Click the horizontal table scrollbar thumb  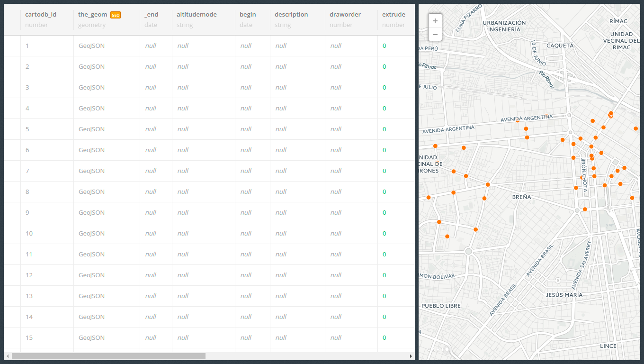(108, 356)
